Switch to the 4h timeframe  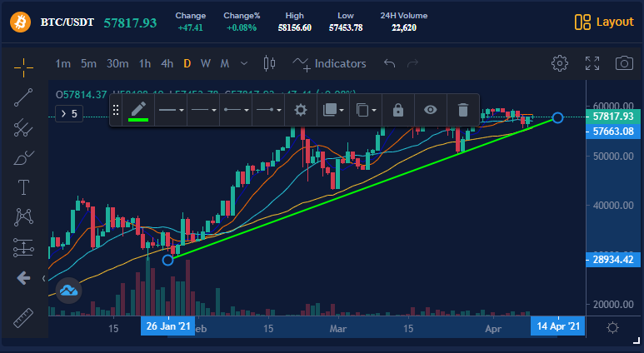pos(167,63)
